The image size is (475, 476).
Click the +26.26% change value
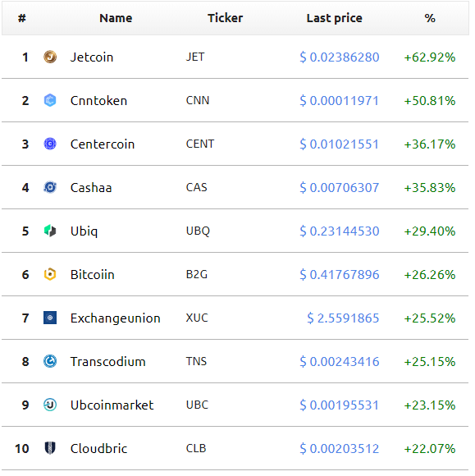click(x=430, y=274)
